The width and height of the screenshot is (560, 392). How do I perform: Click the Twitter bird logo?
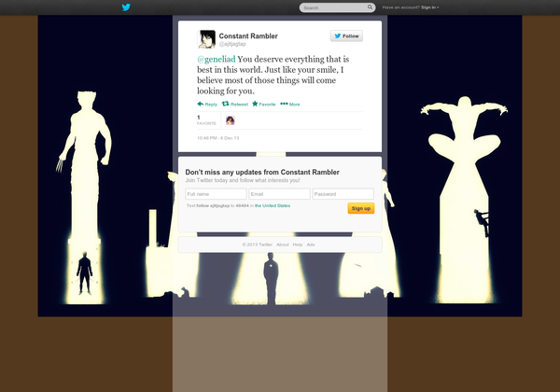click(x=126, y=7)
